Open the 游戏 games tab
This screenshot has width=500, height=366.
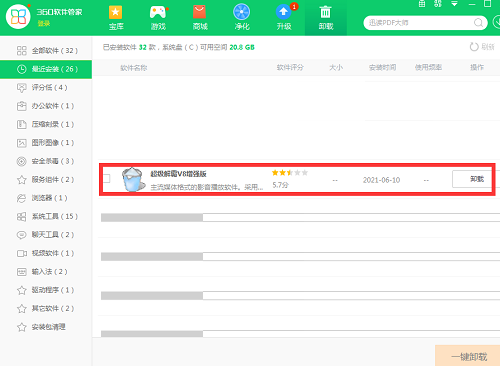click(158, 17)
